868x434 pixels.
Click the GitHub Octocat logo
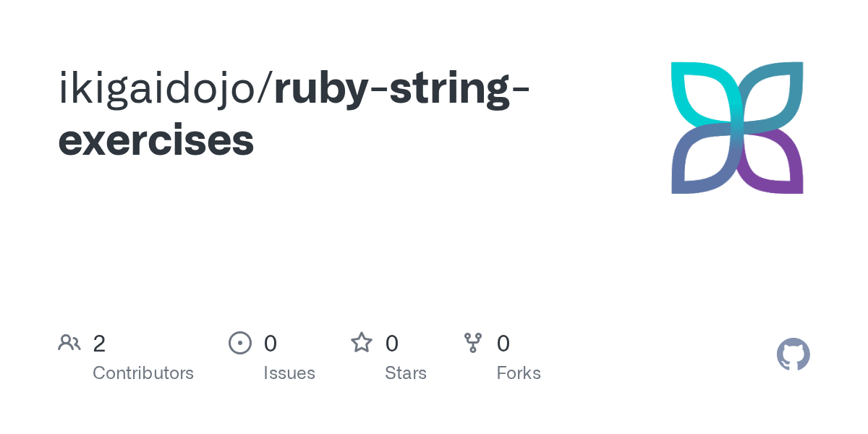point(793,354)
